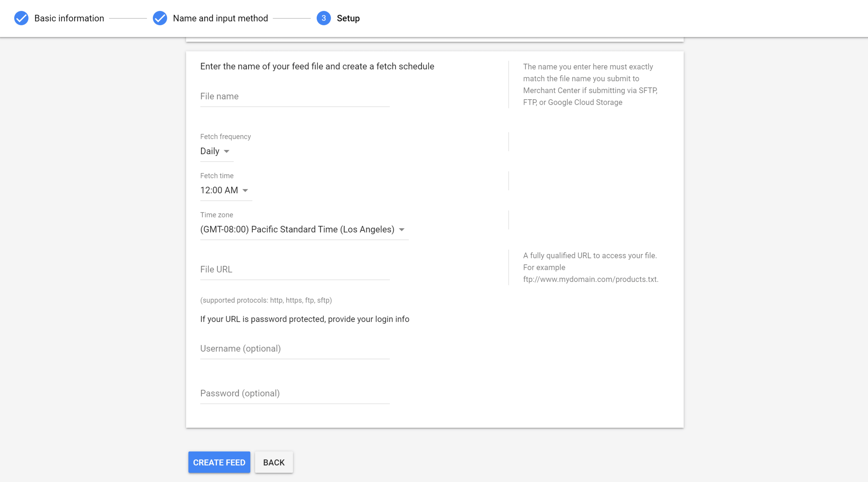868x482 pixels.
Task: Select the Setup step label
Action: click(348, 18)
